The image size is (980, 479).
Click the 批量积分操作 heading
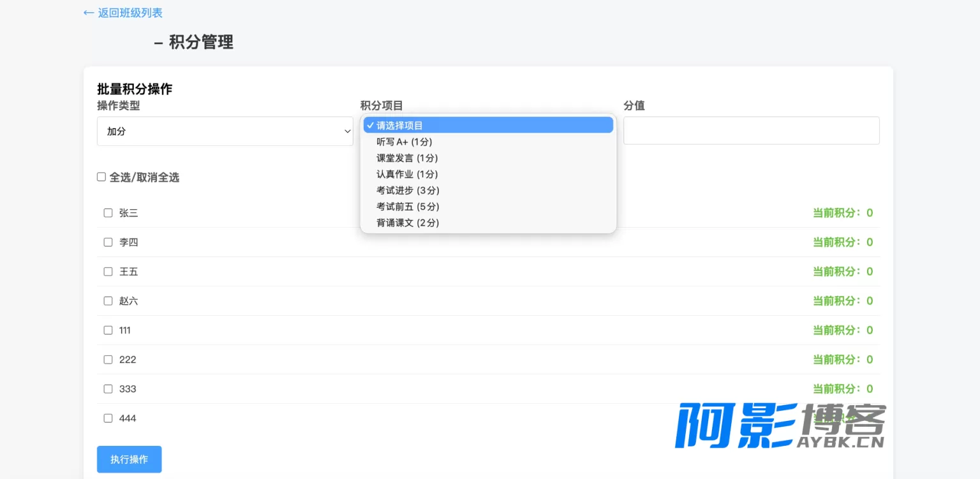tap(135, 89)
